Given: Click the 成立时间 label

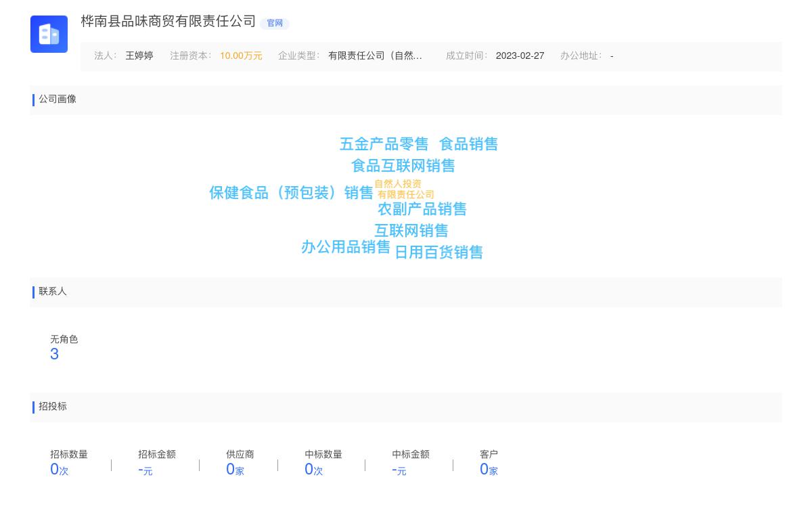Looking at the screenshot, I should [466, 56].
